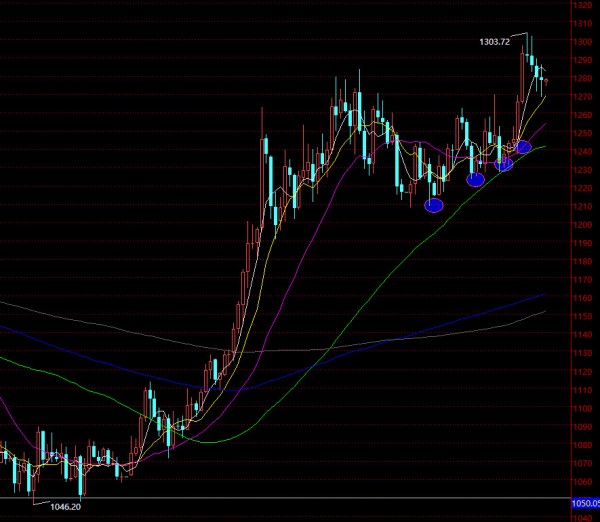Click the 1040 label at axis bottom
The height and width of the screenshot is (522, 600).
pyautogui.click(x=580, y=517)
